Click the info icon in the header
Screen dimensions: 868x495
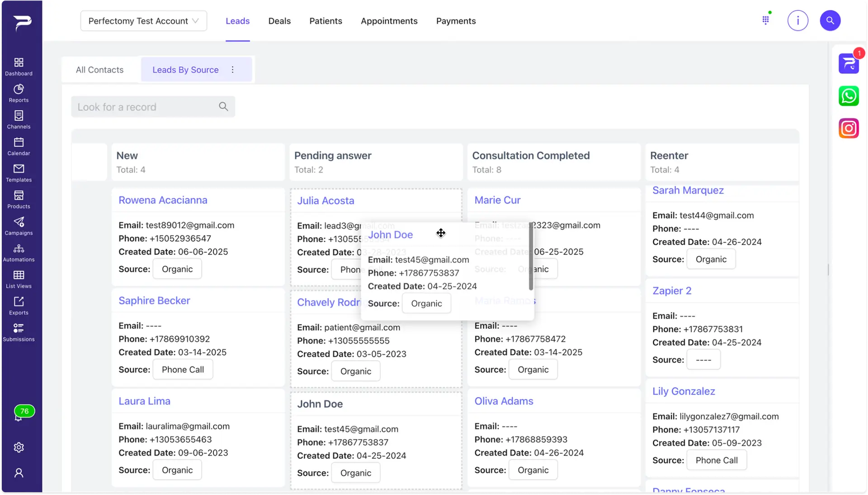point(797,20)
